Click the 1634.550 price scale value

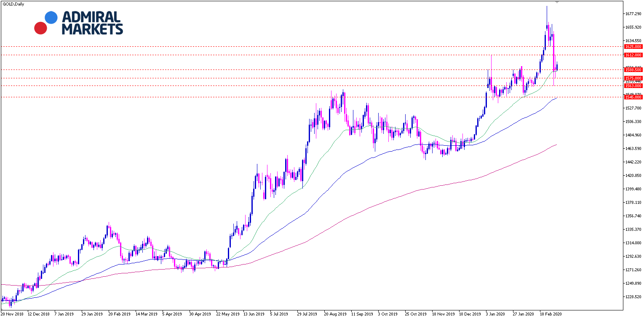[633, 41]
